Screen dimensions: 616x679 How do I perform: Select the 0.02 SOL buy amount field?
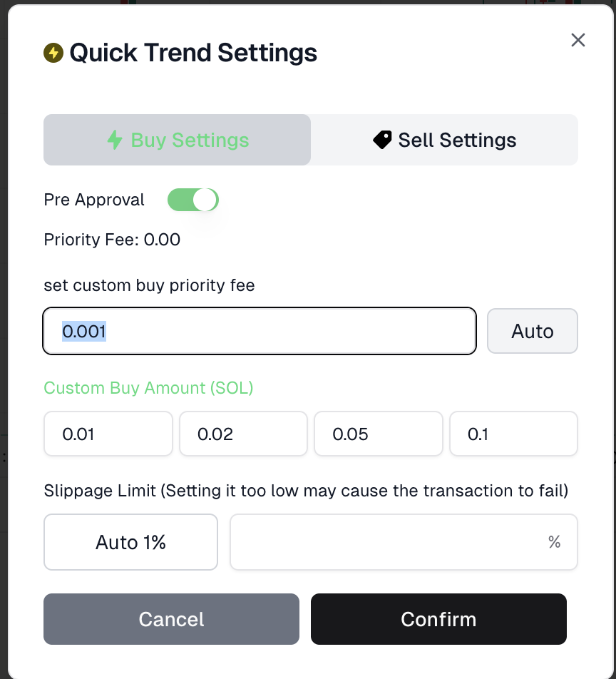coord(243,434)
